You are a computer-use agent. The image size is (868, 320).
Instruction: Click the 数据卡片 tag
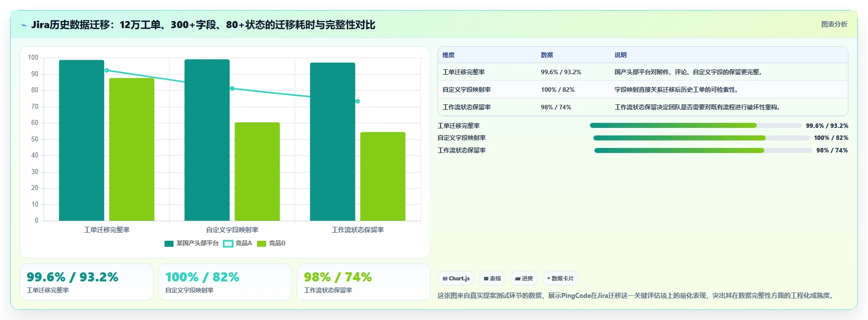tap(560, 278)
